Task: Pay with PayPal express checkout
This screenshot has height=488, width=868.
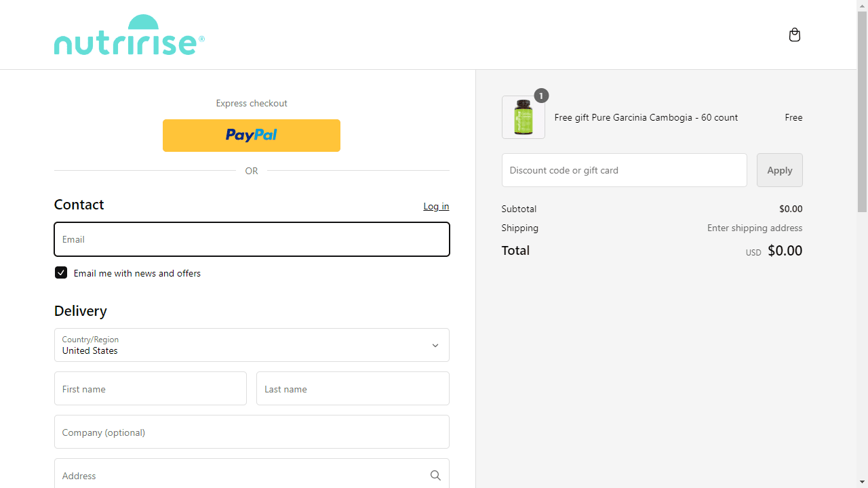Action: (252, 136)
